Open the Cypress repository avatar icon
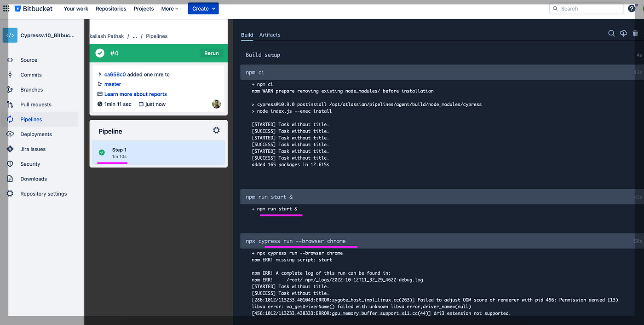Image resolution: width=644 pixels, height=325 pixels. click(x=10, y=35)
